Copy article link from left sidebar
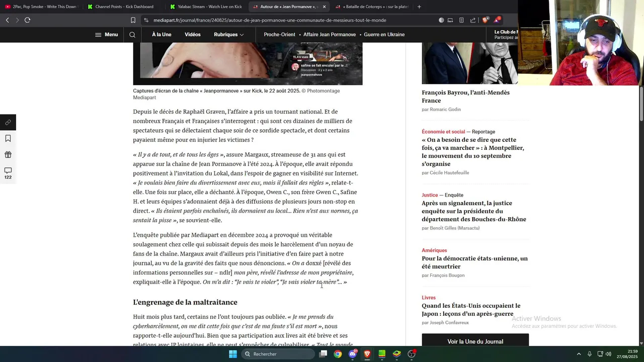 coord(8,122)
